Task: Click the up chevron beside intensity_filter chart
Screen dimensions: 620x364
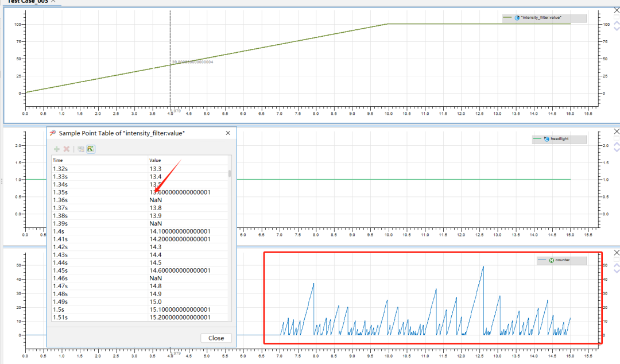Action: click(617, 24)
